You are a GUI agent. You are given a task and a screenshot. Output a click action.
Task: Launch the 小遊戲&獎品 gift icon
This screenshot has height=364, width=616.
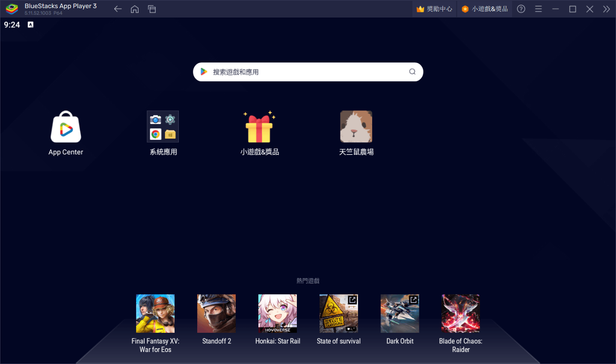[259, 127]
